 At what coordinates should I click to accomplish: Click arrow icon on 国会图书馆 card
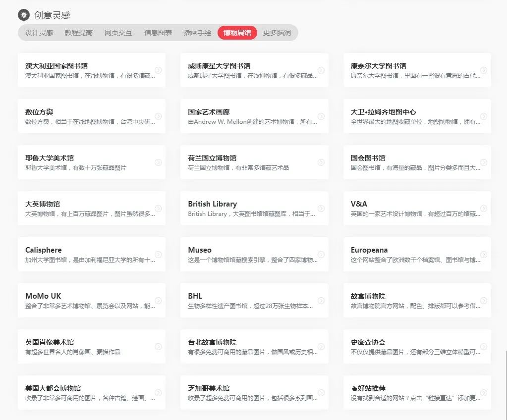[x=484, y=162]
